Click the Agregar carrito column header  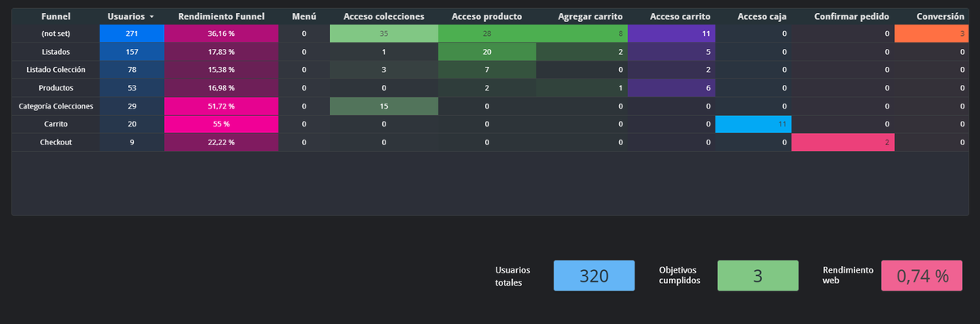[x=591, y=16]
